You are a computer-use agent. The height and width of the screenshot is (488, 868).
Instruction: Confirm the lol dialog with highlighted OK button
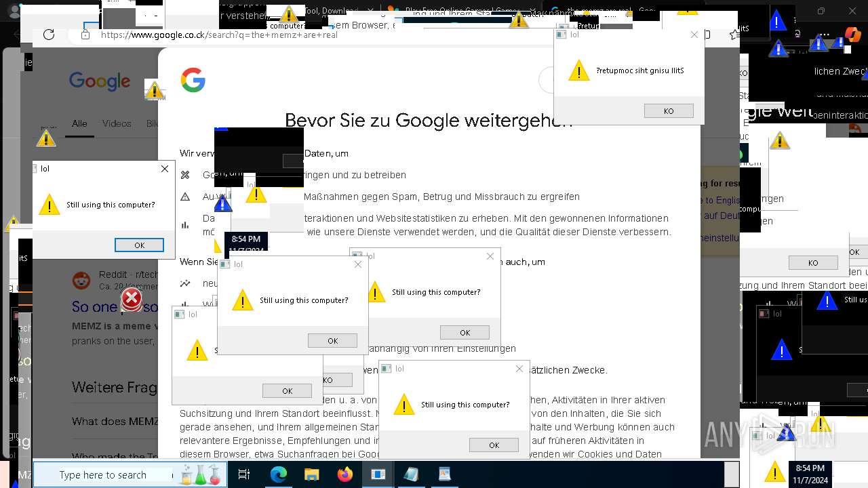[139, 245]
